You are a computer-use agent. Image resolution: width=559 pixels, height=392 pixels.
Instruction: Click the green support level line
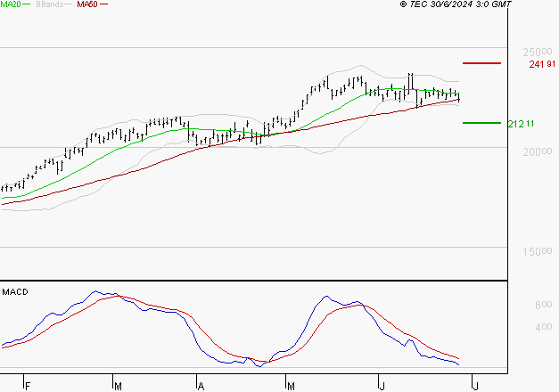[481, 123]
